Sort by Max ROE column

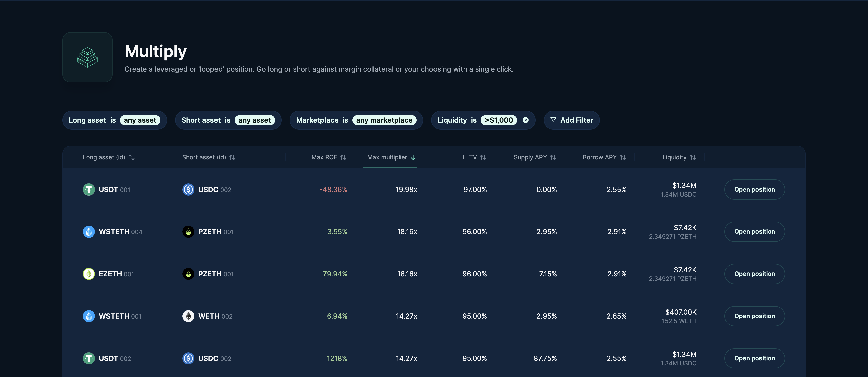coord(329,158)
